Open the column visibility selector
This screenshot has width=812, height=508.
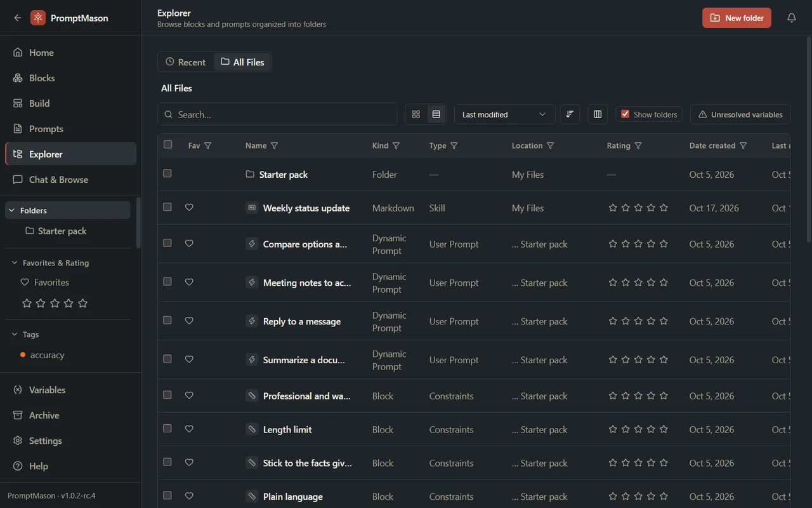[598, 114]
